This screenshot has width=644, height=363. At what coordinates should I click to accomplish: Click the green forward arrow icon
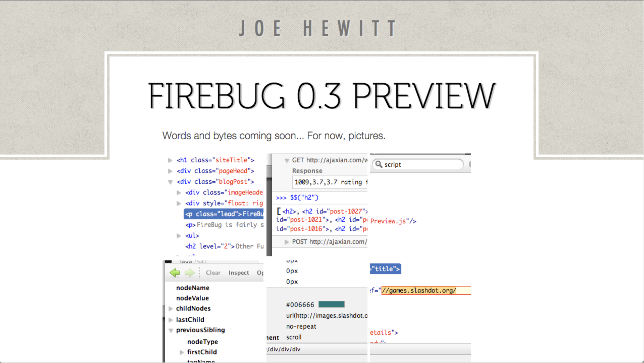190,273
